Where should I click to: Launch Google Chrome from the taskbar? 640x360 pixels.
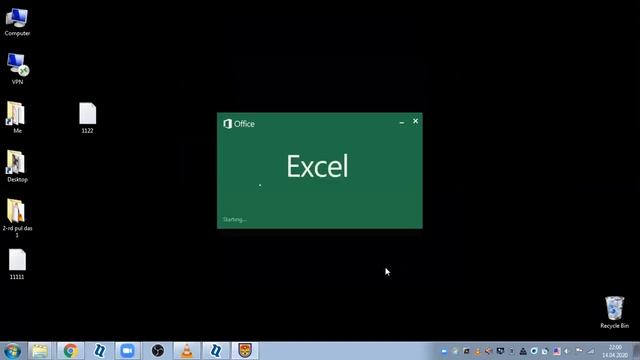click(70, 351)
